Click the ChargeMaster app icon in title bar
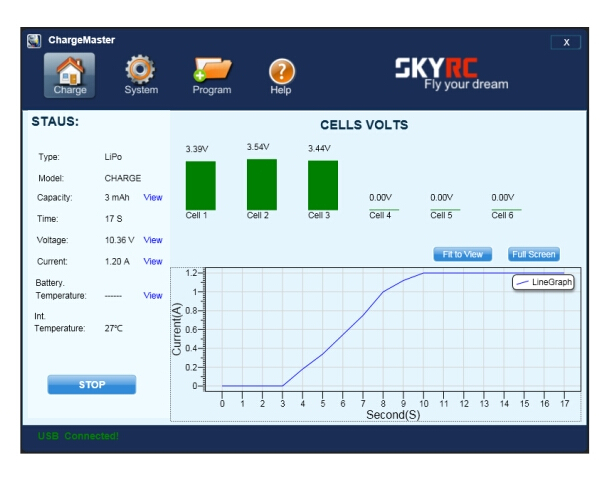 34,40
